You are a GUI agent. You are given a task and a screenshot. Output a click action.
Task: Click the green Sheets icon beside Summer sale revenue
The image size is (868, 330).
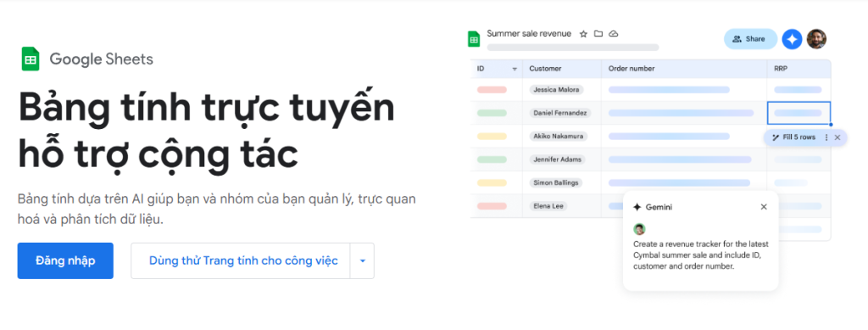[x=474, y=39]
